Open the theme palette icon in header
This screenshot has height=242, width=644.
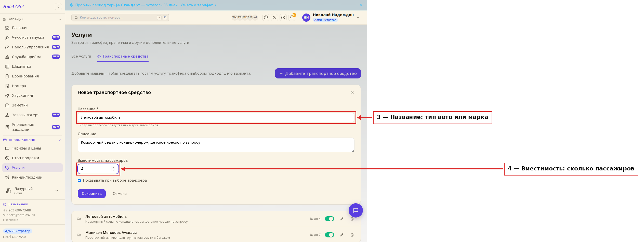tap(266, 18)
